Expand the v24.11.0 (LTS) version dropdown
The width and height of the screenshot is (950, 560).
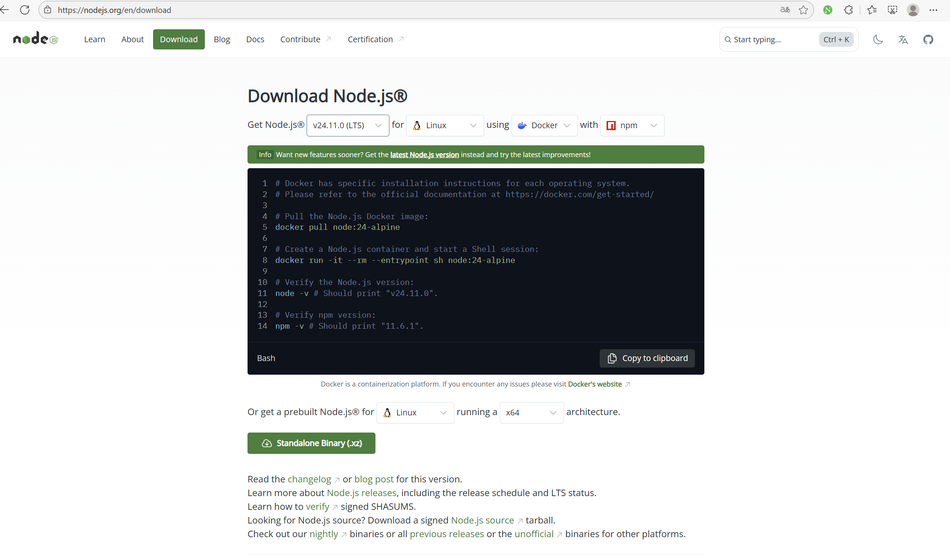pos(347,125)
